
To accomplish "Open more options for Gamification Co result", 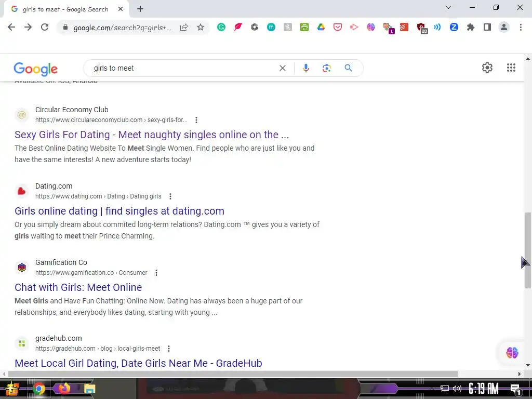I will tap(156, 272).
